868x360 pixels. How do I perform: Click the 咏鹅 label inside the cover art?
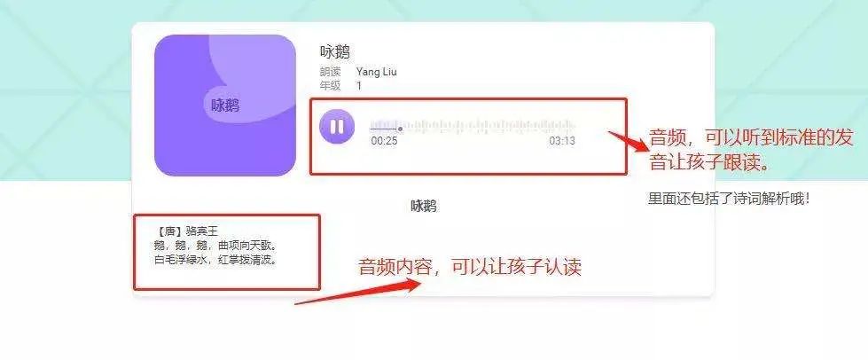(x=225, y=106)
